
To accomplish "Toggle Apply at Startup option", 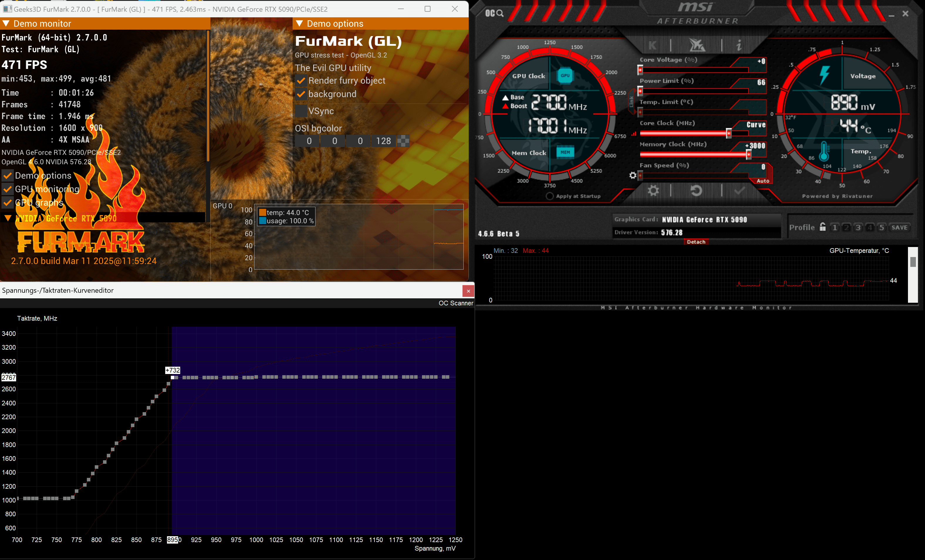I will (550, 196).
